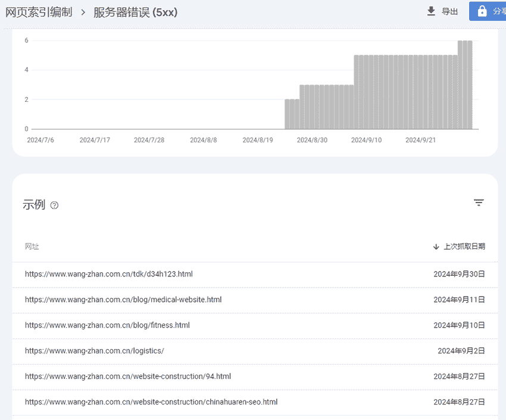This screenshot has width=506, height=420.
Task: Click help icon next to 示例
Action: tap(55, 206)
